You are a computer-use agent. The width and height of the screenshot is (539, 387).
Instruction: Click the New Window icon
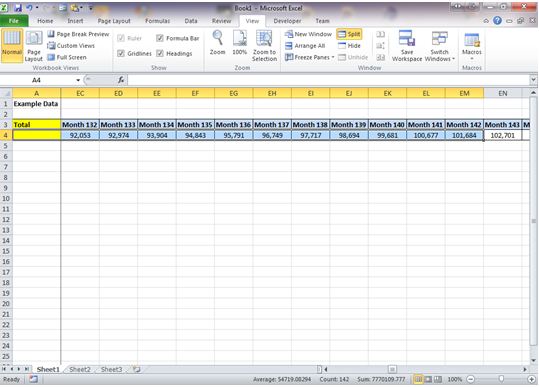(x=289, y=34)
